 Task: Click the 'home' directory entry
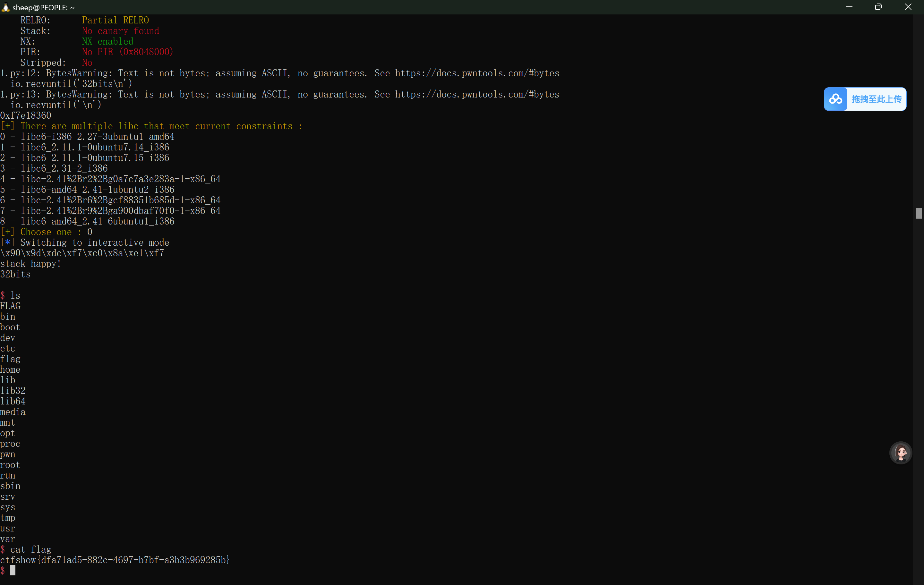pos(10,370)
